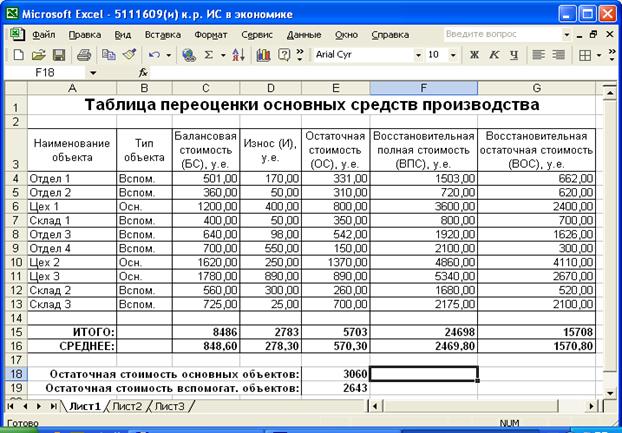Image resolution: width=622 pixels, height=433 pixels.
Task: Align cell text to the left
Action: click(x=538, y=55)
